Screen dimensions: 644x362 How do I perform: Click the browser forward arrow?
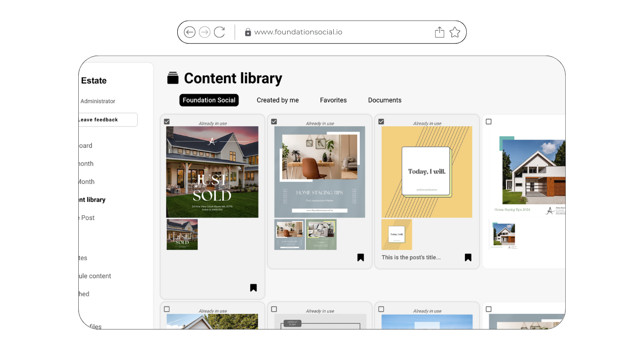click(205, 32)
